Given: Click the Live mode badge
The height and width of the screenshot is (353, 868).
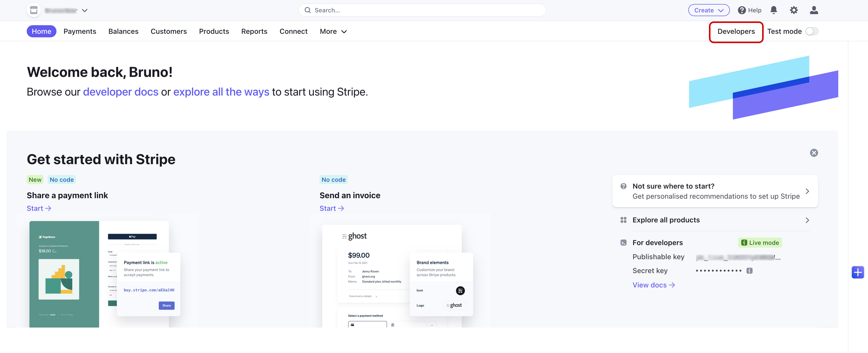Looking at the screenshot, I should 760,243.
